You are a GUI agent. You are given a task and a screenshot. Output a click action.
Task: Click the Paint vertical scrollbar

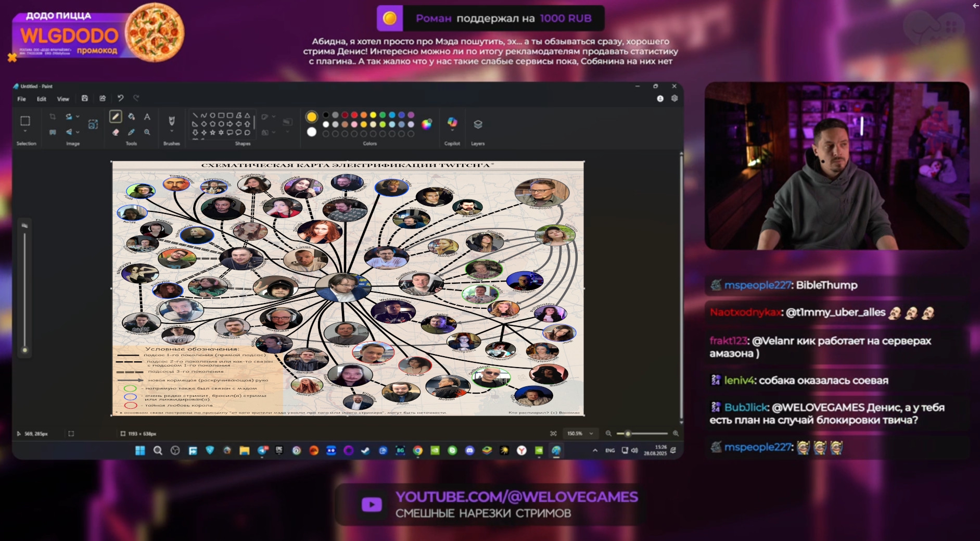click(681, 287)
